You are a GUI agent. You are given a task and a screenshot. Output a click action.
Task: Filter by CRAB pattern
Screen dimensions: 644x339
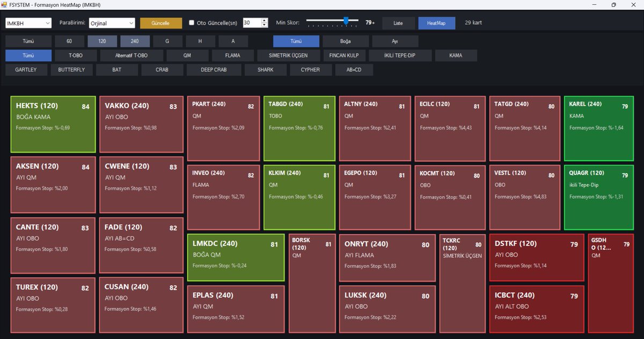[162, 70]
